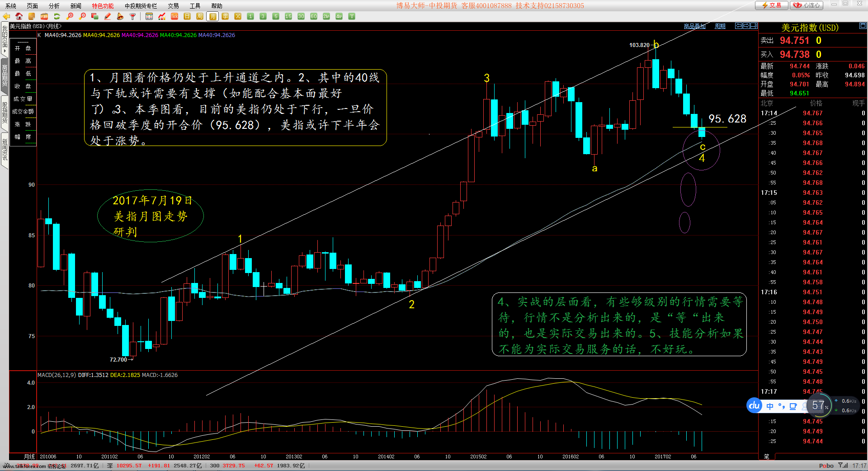
Task: Zoom in chart with magnifier plus icon
Action: point(70,16)
